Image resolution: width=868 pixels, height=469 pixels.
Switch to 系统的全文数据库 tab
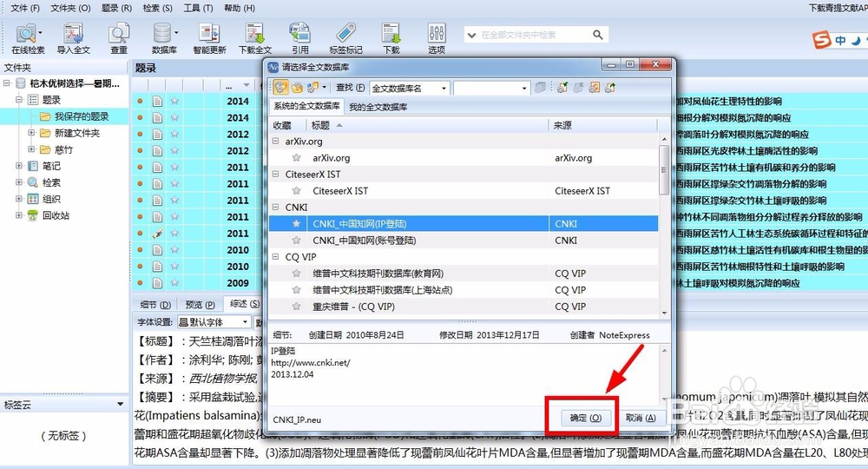[x=306, y=106]
